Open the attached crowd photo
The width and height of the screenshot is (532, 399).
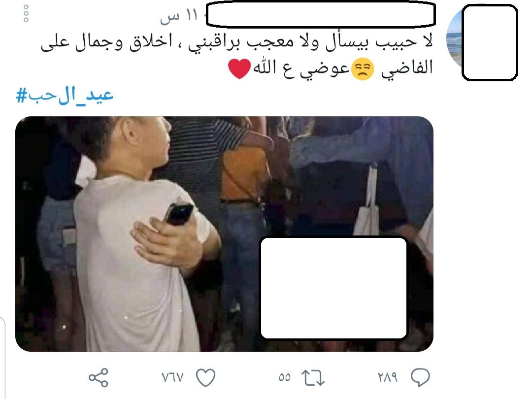[224, 234]
